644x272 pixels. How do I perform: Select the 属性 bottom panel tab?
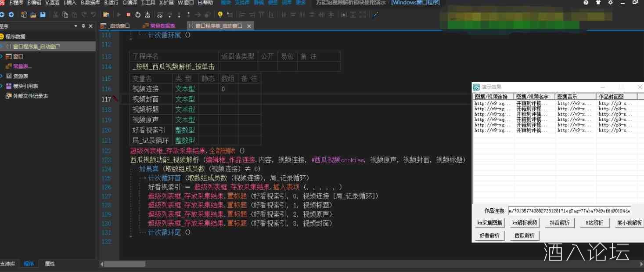(x=50, y=264)
